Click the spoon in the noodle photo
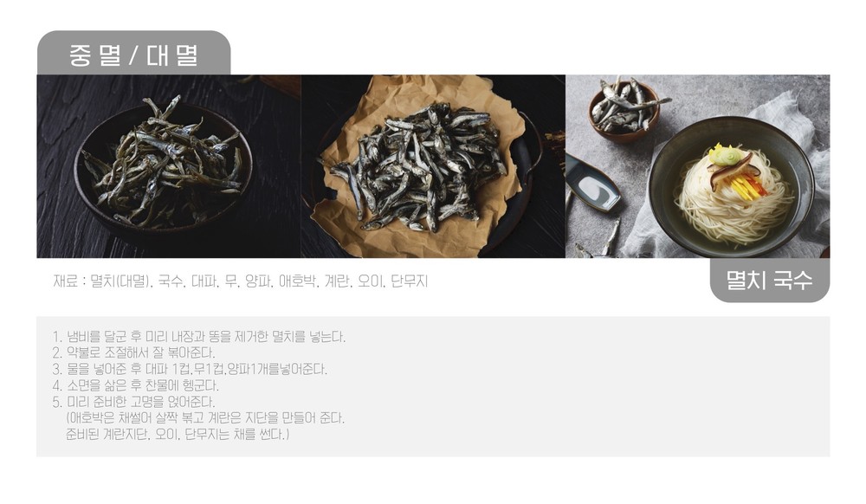The image size is (866, 504). (x=591, y=183)
